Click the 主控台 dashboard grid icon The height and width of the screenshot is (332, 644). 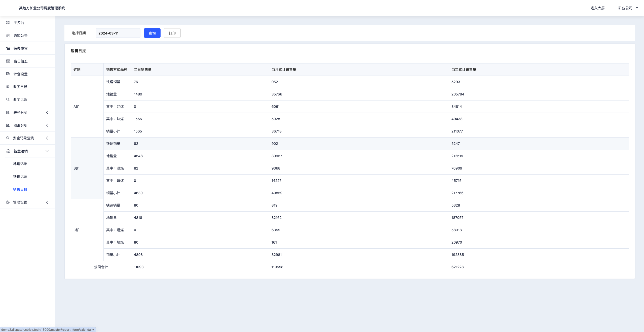8,22
